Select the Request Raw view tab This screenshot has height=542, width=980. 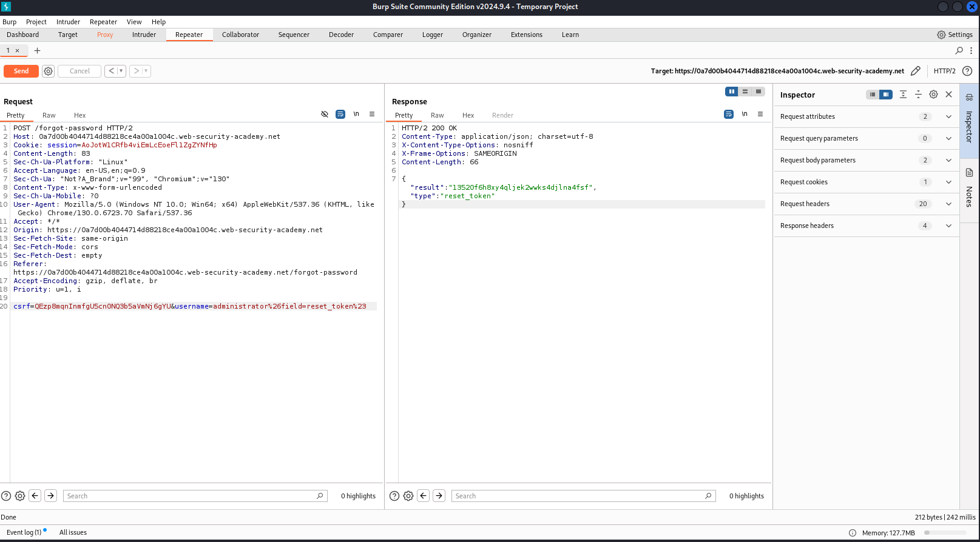[x=49, y=115]
